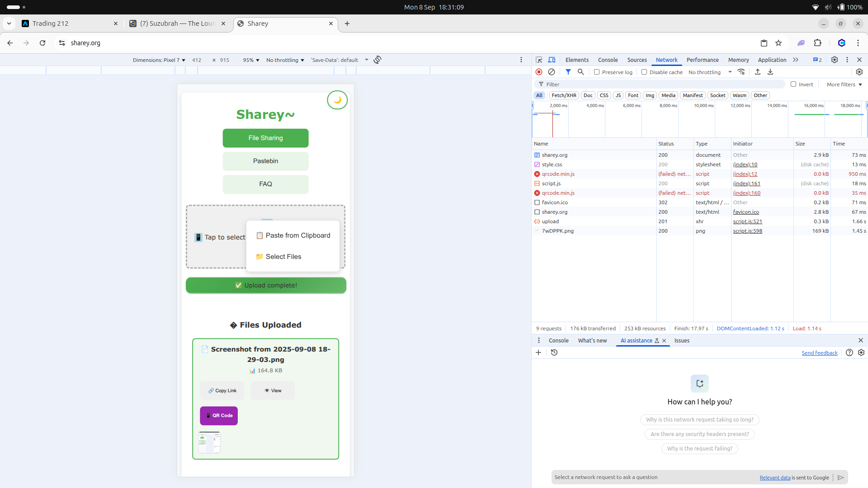Open the Send feedback link
868x488 pixels.
(x=819, y=353)
